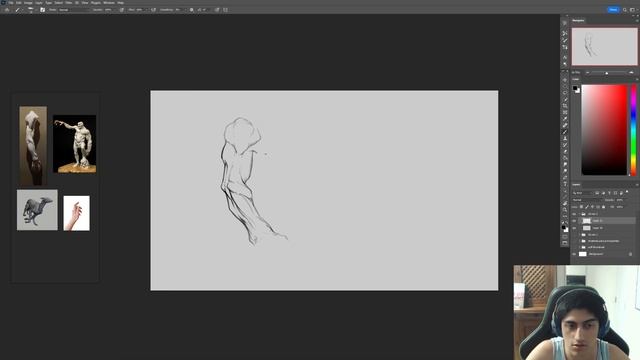The image size is (640, 360).
Task: Click the Navigator preview thumbnail
Action: tap(604, 47)
